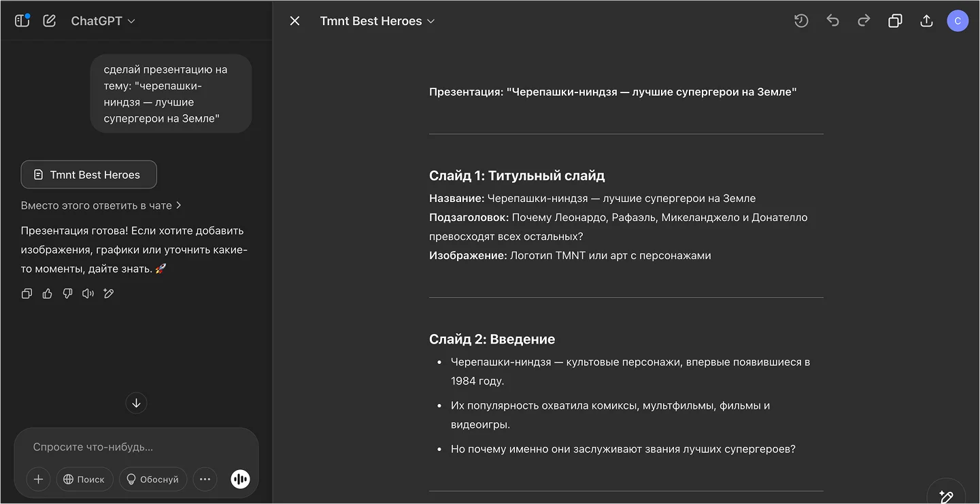
Task: Undo the last canvas edit
Action: point(832,21)
